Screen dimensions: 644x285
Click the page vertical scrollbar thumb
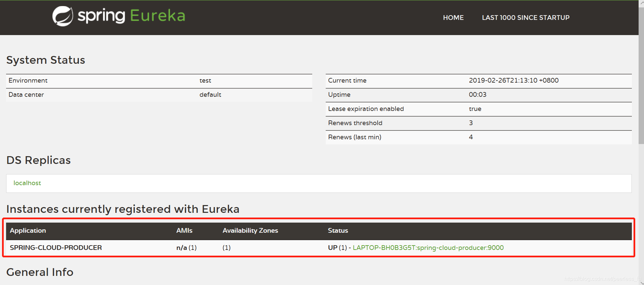[x=641, y=76]
